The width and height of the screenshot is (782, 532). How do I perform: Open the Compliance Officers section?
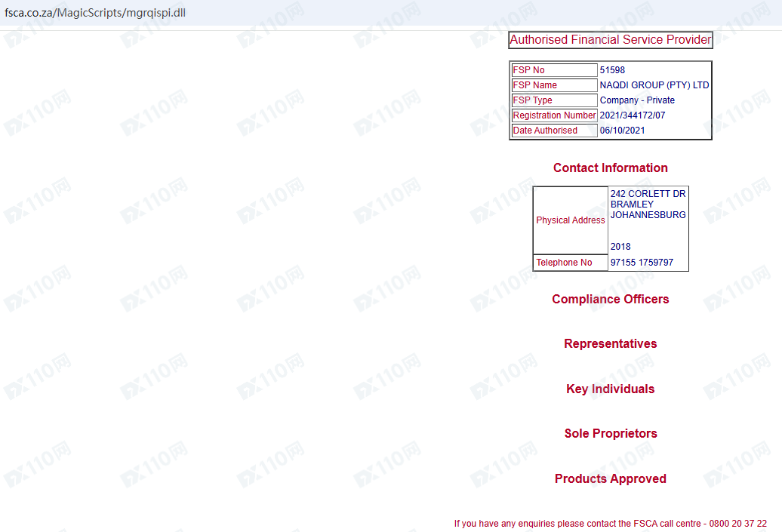point(610,300)
